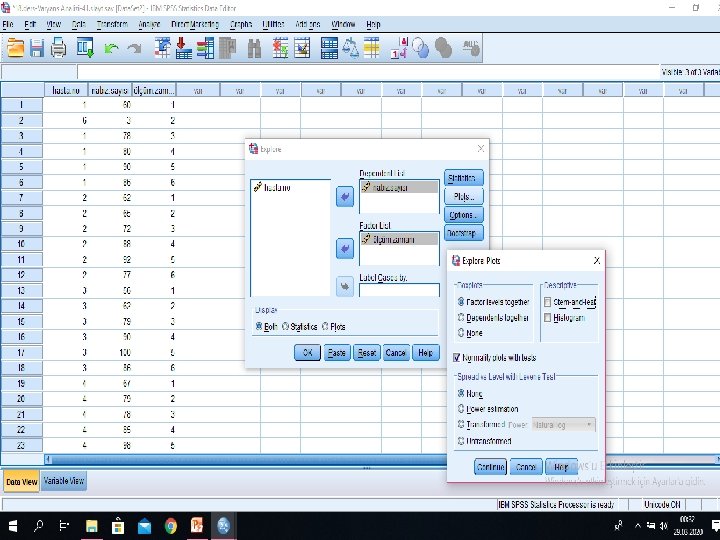Click OK in Explore dialog
The image size is (720, 540).
coord(307,353)
